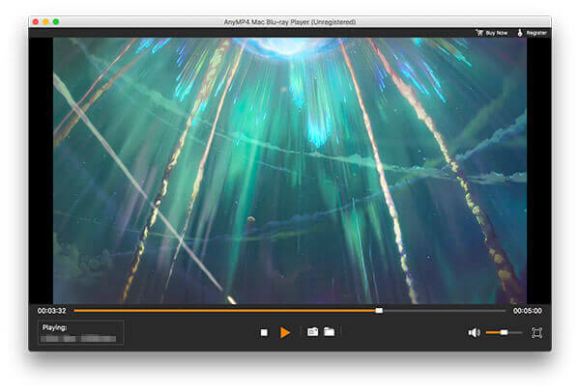Click the video playback area
Viewport: 580px width, 392px height.
[x=290, y=171]
